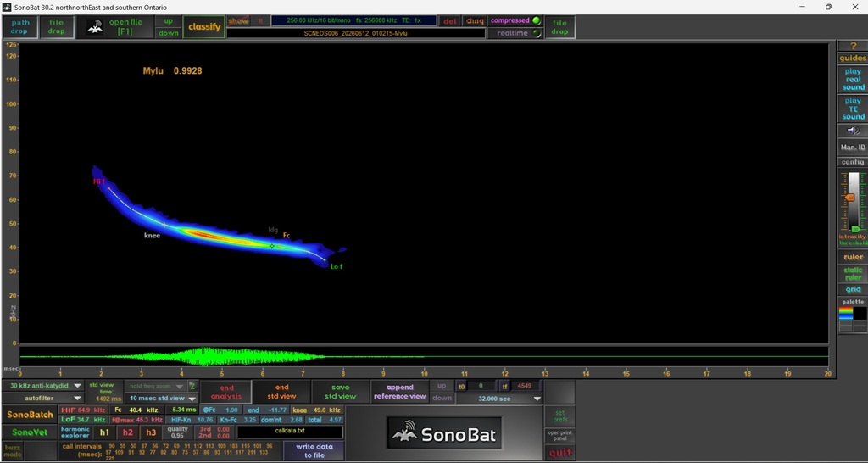
Task: Click the question mark help icon
Action: coord(853,46)
